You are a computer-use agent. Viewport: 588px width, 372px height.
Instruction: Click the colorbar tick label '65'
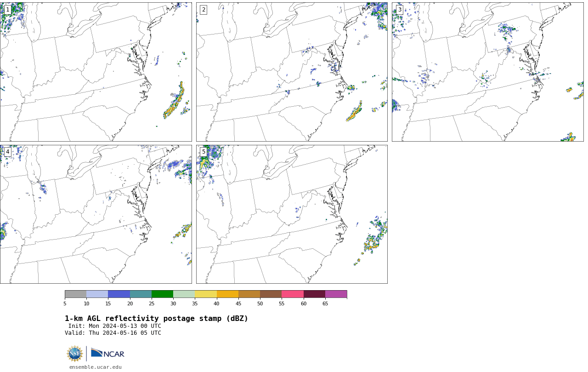325,303
